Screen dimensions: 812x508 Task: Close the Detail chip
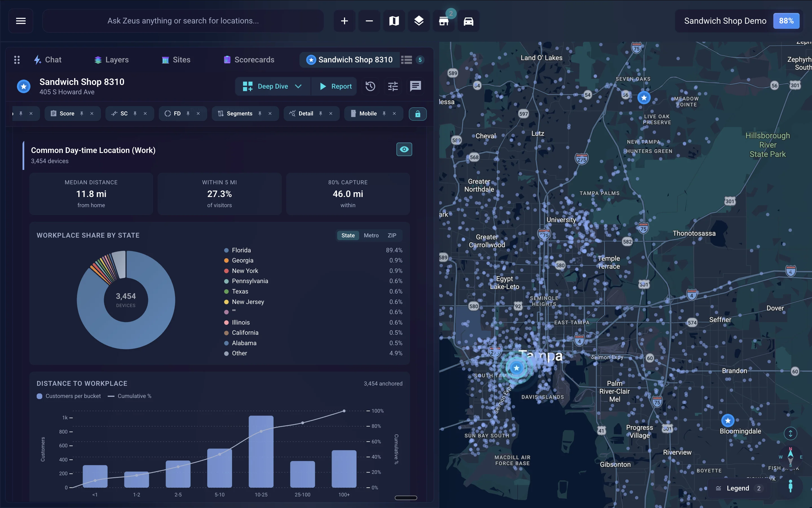[330, 113]
